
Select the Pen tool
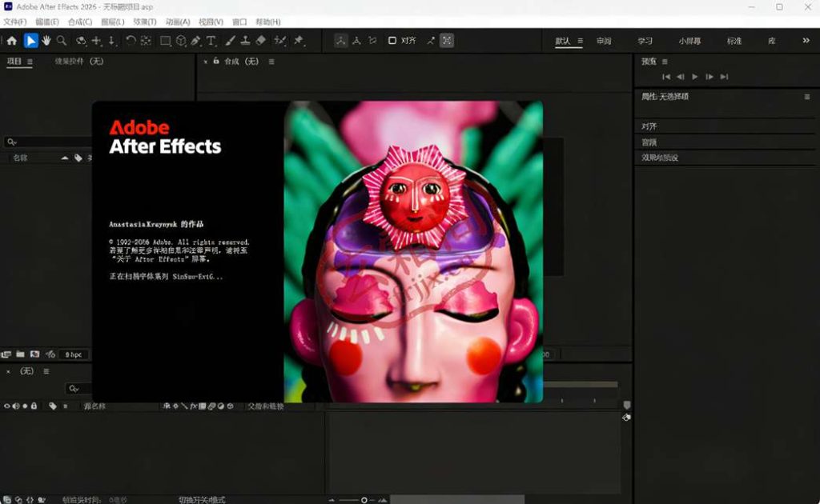coord(195,41)
